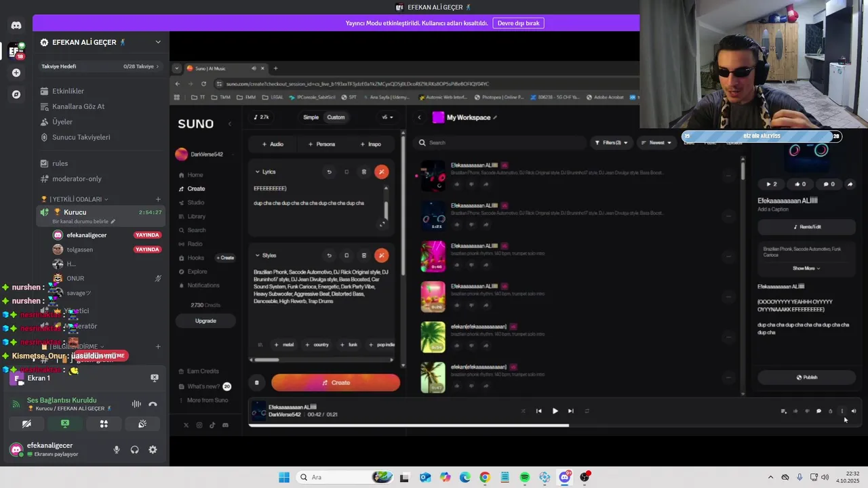Image resolution: width=868 pixels, height=488 pixels.
Task: Click the Persona add button
Action: click(321, 144)
